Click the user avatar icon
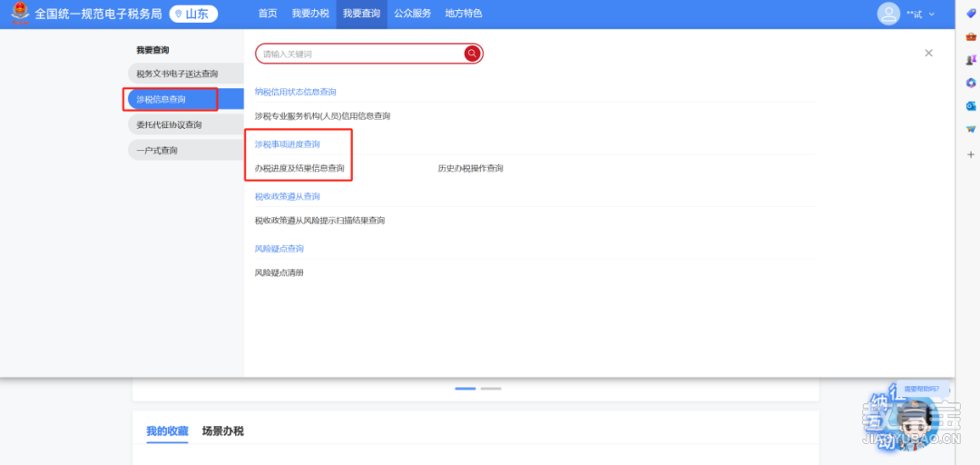This screenshot has height=465, width=980. coord(888,14)
